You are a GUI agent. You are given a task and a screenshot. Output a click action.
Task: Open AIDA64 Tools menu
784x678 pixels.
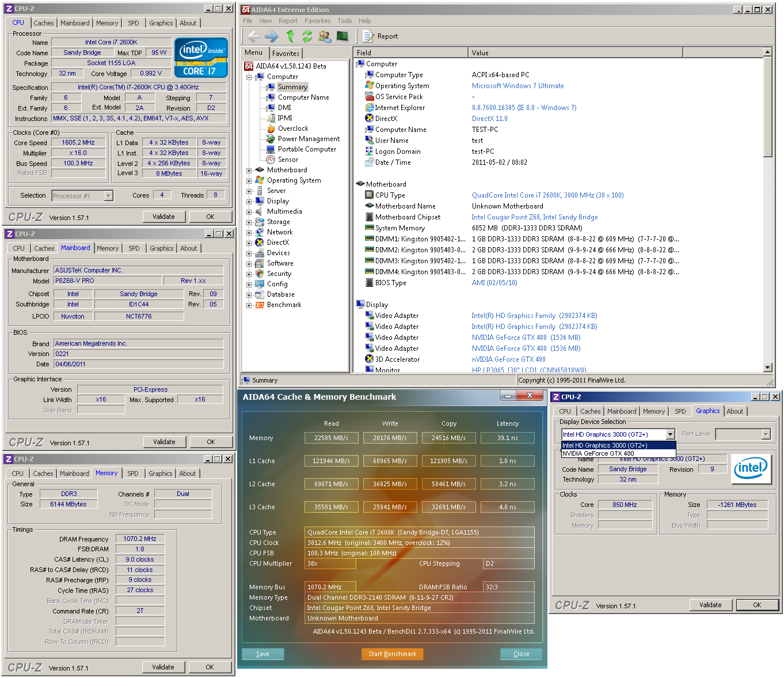345,21
